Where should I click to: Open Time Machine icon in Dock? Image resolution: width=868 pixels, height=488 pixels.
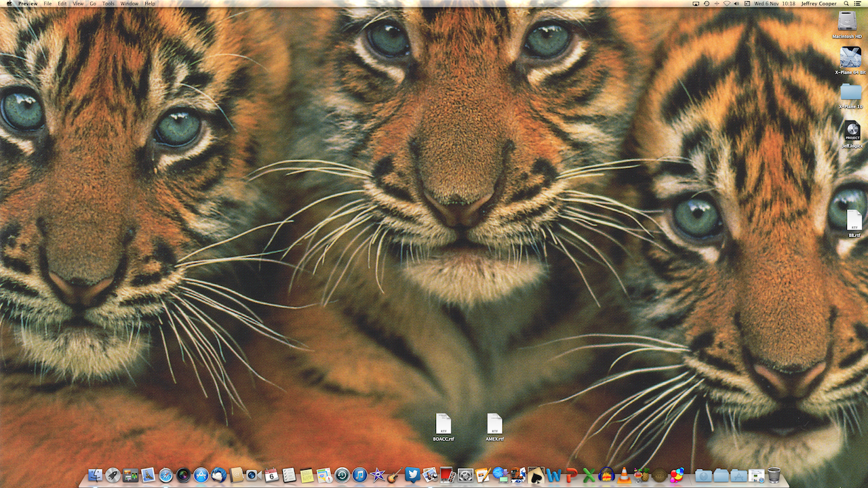pos(342,475)
